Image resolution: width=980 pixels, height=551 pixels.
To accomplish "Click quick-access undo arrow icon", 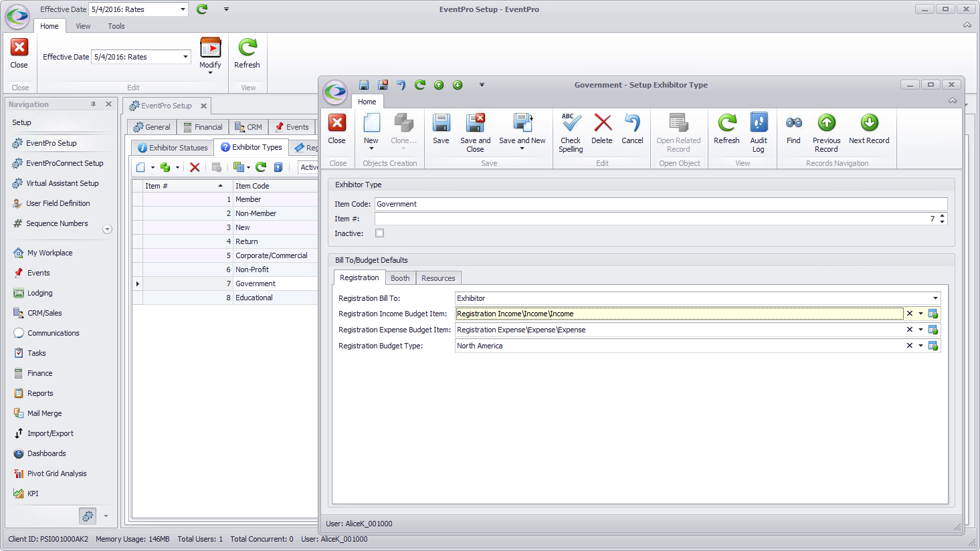I will [x=401, y=85].
